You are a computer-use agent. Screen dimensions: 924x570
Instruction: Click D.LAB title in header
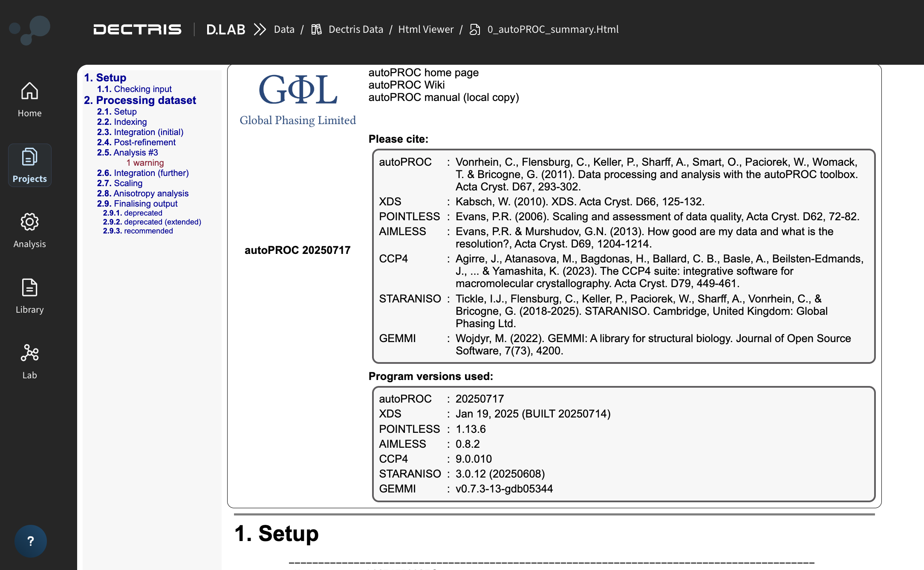[226, 29]
